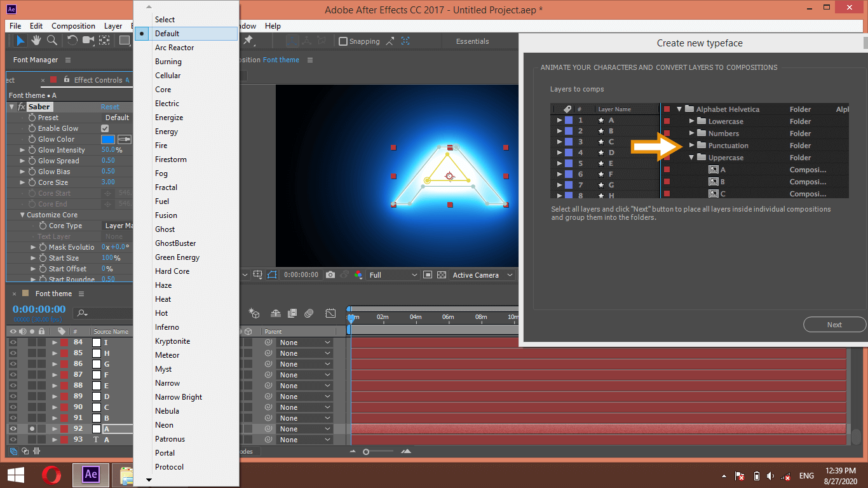Uncheck the Enable Glow checkbox
The width and height of the screenshot is (868, 488).
tap(104, 128)
